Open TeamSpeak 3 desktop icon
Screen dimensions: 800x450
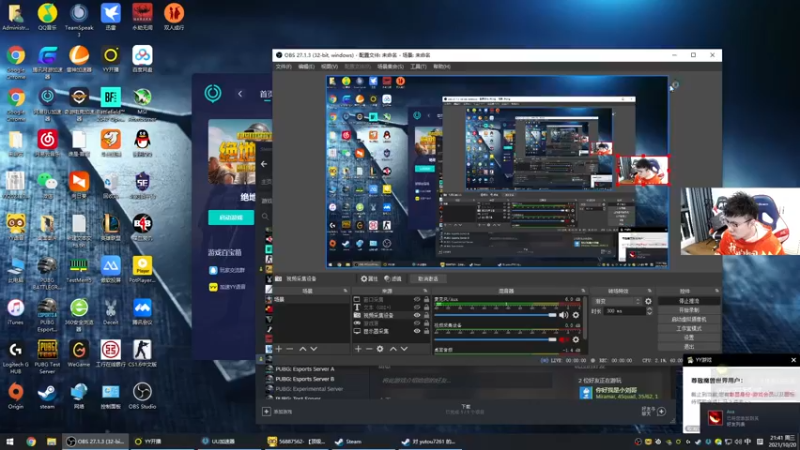click(x=79, y=20)
